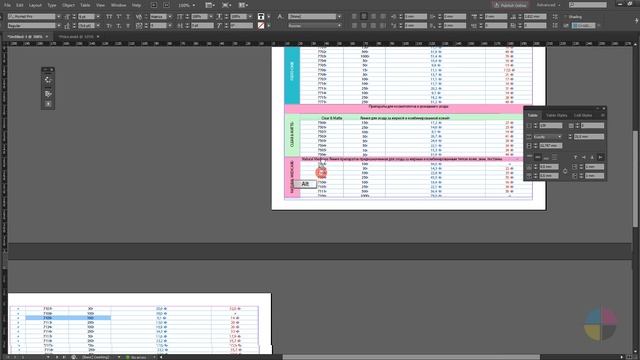640x360 pixels.
Task: Click the Align Top cell icon
Action: click(x=529, y=157)
